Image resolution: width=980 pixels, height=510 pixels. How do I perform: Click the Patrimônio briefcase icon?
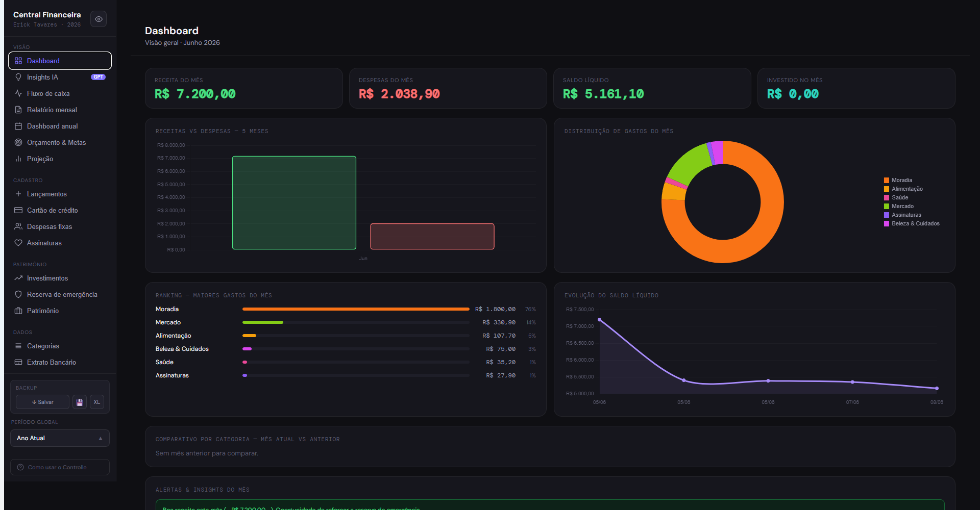click(18, 311)
